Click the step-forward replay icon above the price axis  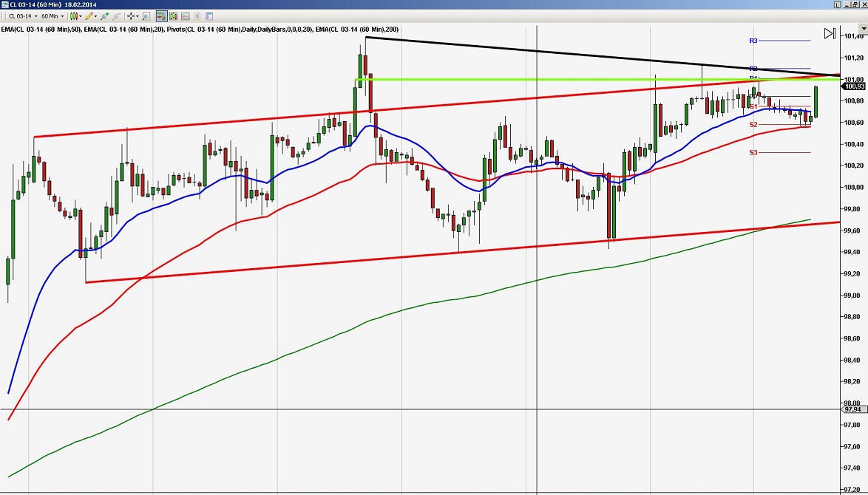tap(830, 33)
